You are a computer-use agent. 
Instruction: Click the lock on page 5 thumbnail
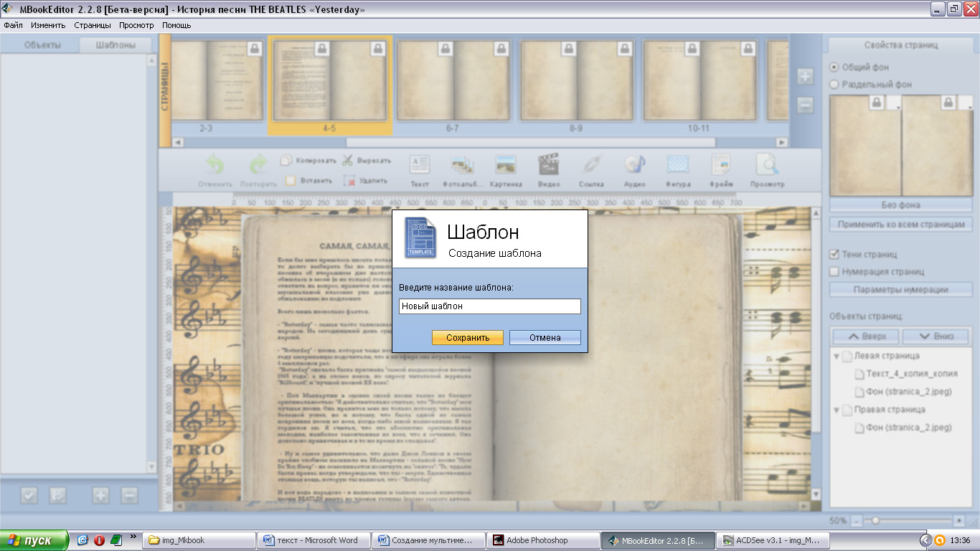click(x=378, y=48)
